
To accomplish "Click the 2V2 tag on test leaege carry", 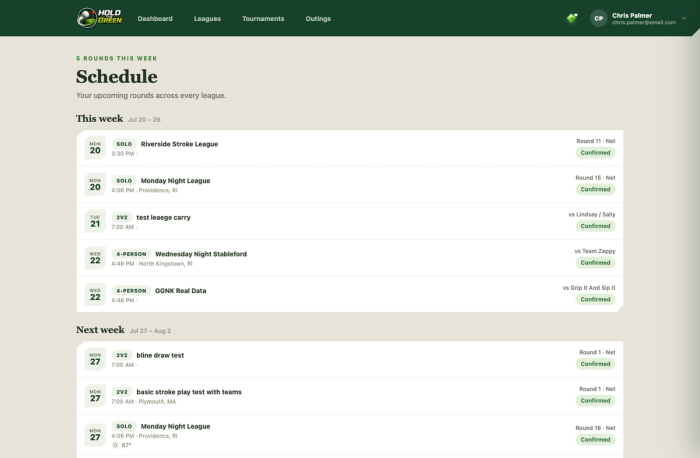I will click(x=121, y=217).
